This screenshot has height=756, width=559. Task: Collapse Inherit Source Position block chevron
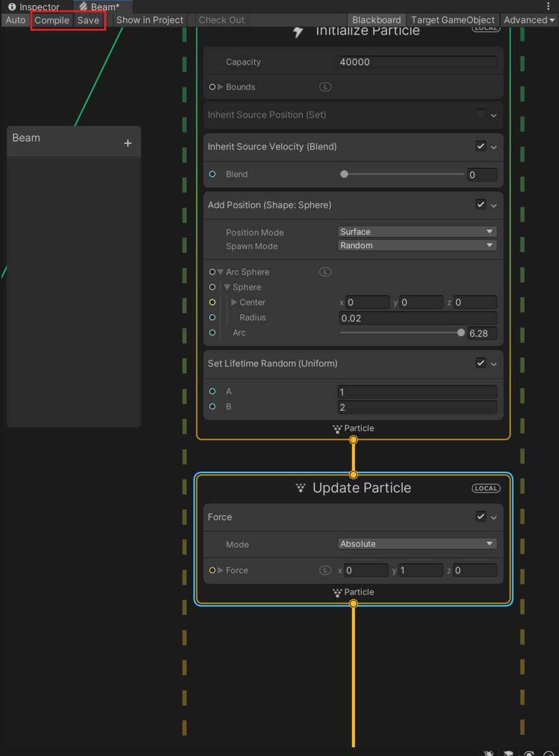point(494,116)
